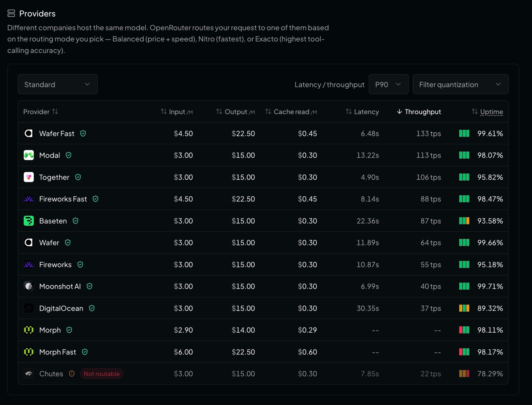Click uptime bars for Baseten
Image resolution: width=532 pixels, height=405 pixels.
(464, 221)
